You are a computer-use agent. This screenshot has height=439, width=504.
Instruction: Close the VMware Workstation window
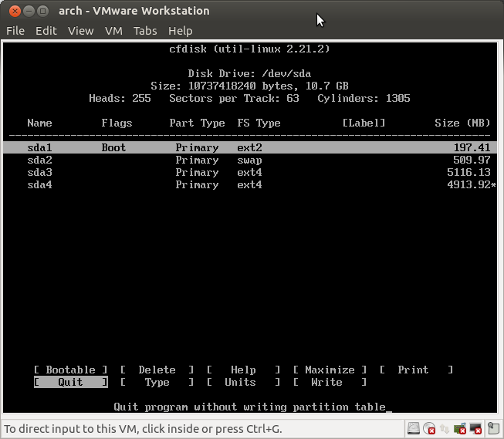[15, 12]
